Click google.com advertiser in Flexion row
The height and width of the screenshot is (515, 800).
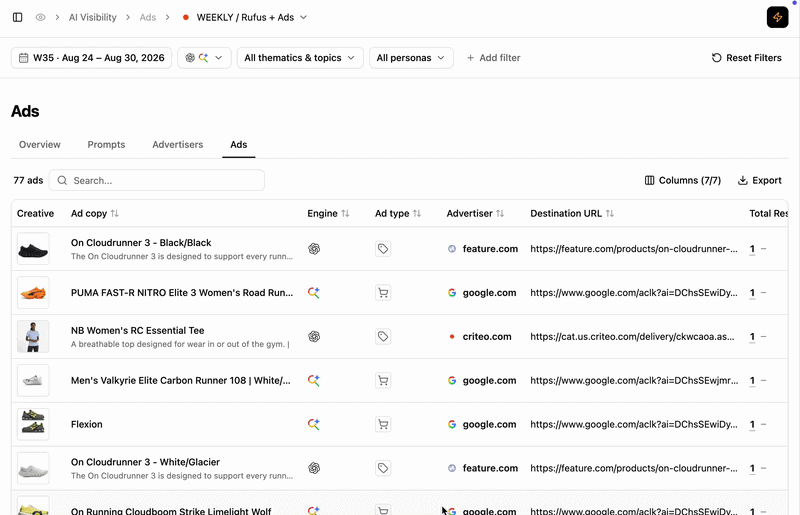coord(489,424)
